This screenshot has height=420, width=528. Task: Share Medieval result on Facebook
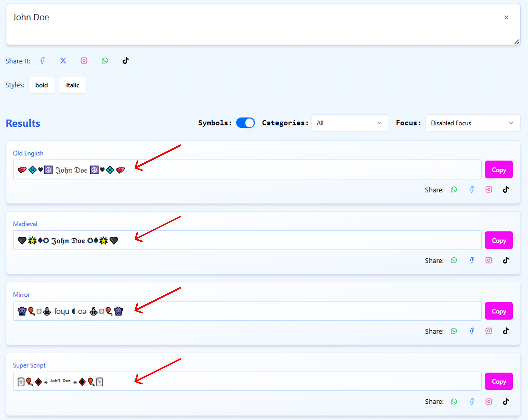(x=472, y=260)
